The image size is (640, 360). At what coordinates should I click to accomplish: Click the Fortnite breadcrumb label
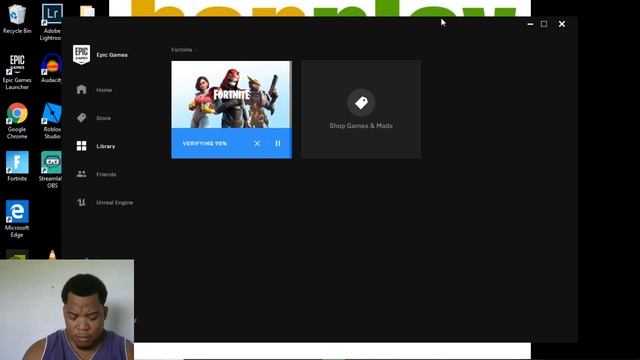click(182, 50)
